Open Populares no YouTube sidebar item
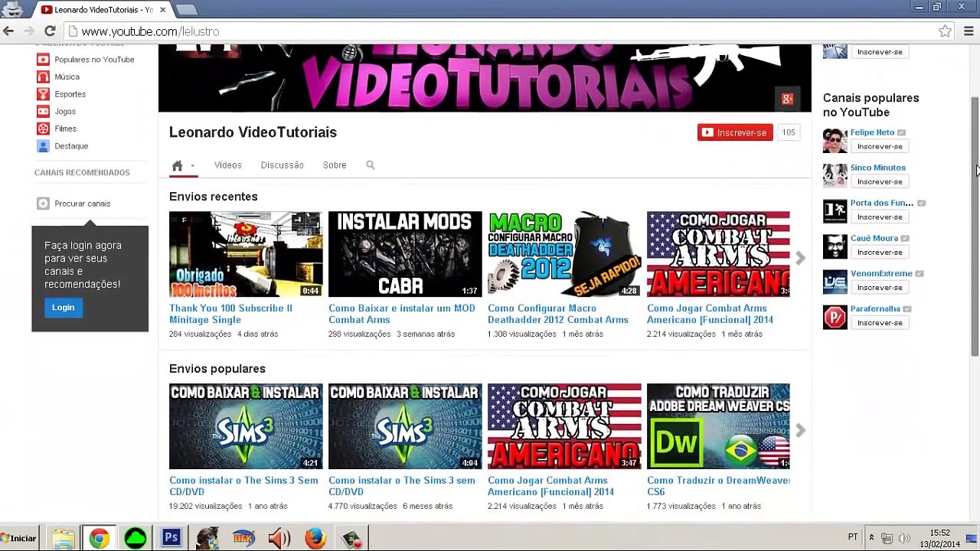The height and width of the screenshot is (551, 980). [94, 60]
